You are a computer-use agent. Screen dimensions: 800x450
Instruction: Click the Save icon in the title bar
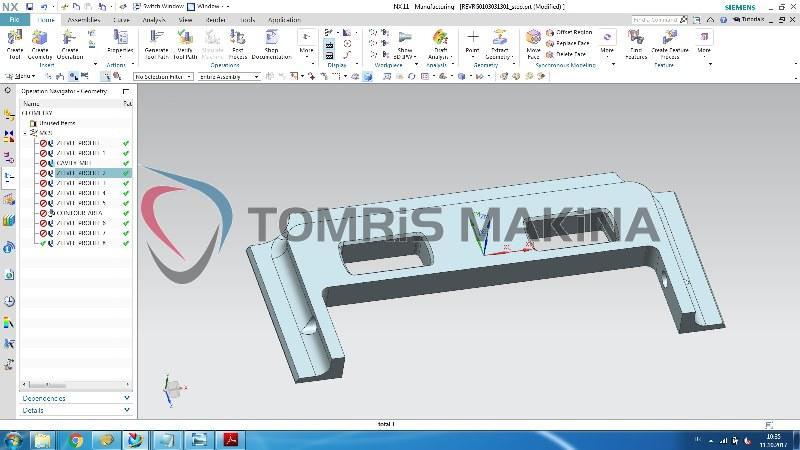click(30, 7)
